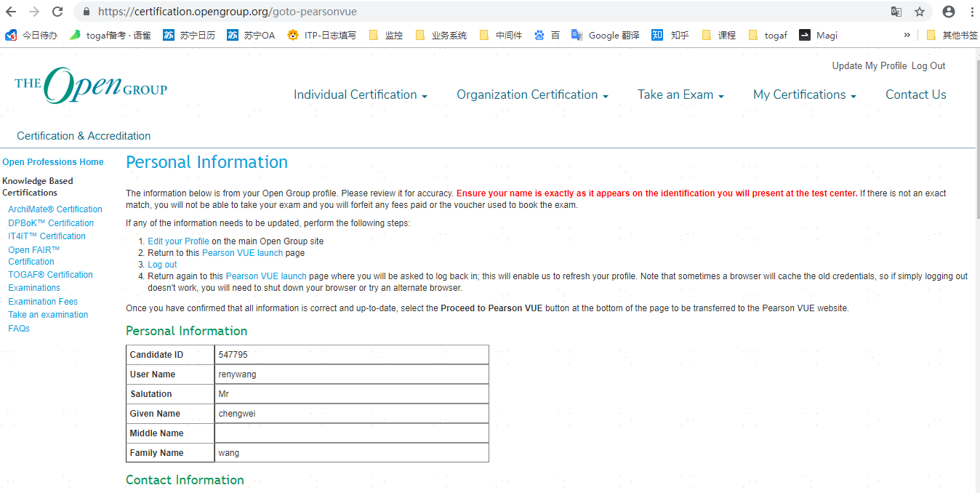
Task: Open the 业务系统 bookmark folder
Action: coord(441,35)
